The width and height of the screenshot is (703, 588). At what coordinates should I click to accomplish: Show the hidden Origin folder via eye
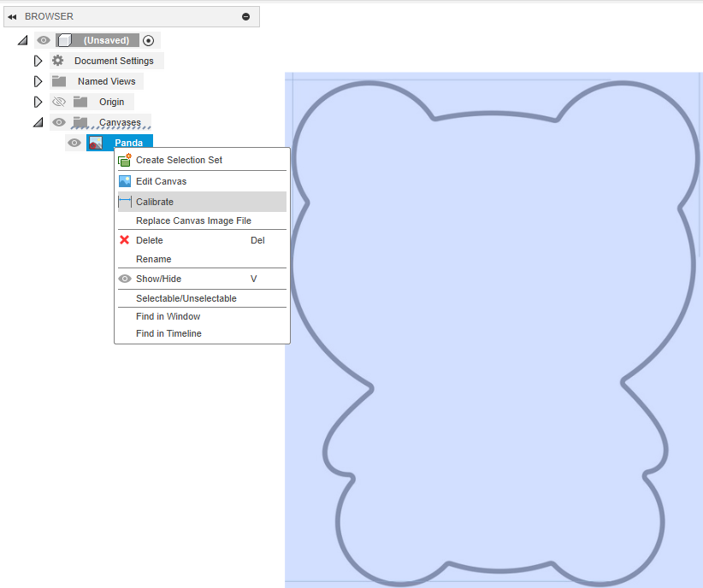click(59, 103)
